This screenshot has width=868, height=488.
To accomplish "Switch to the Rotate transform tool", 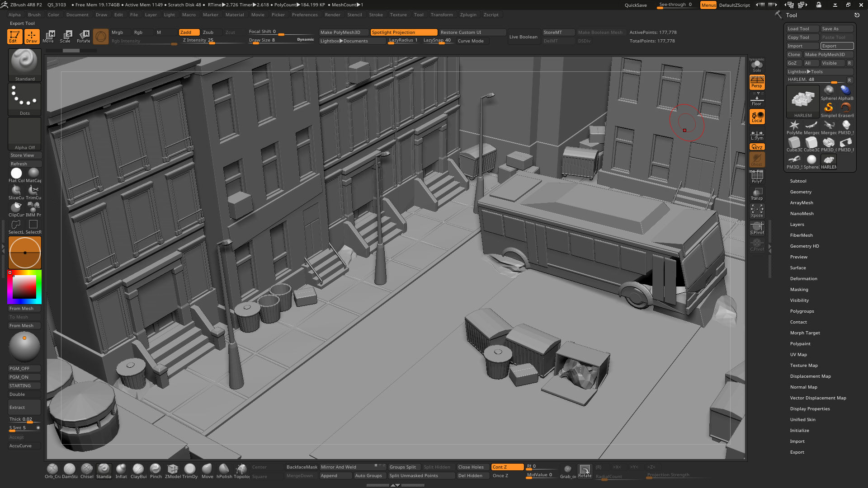I will coord(84,37).
